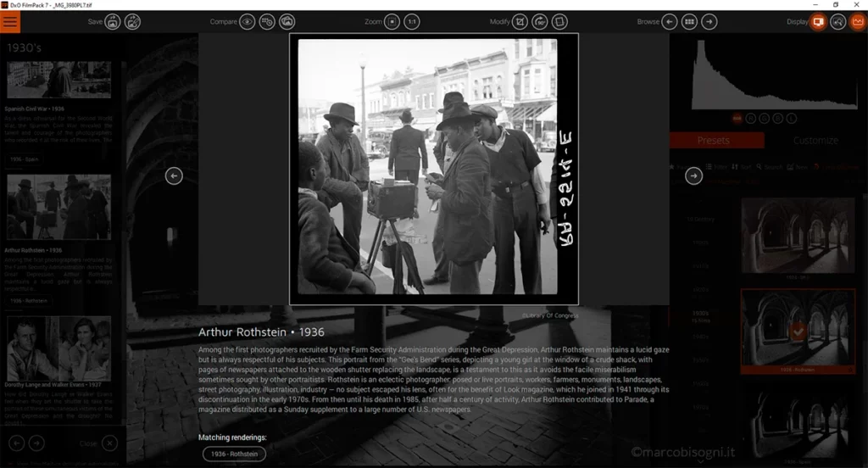Toggle the Display fullscreen monitor icon
Image resolution: width=868 pixels, height=468 pixels.
pyautogui.click(x=818, y=22)
